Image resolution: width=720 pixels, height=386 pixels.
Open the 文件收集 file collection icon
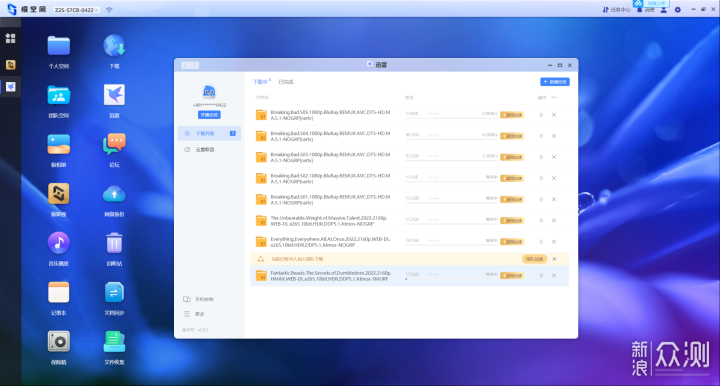(114, 342)
